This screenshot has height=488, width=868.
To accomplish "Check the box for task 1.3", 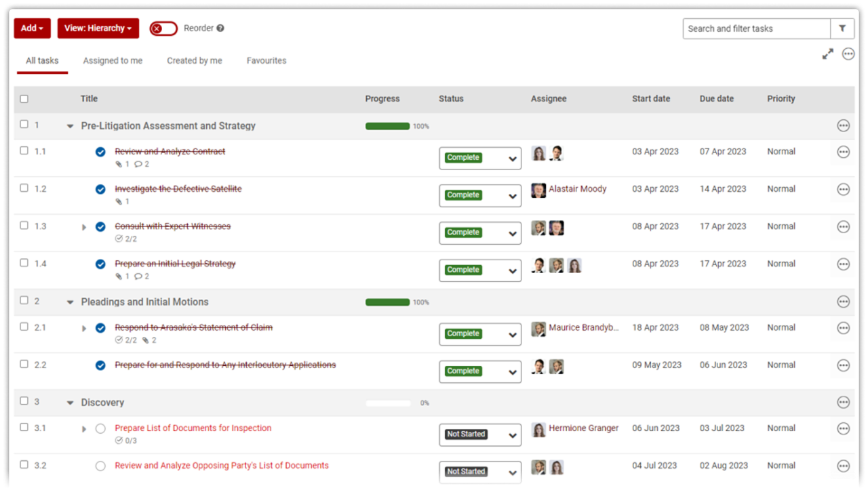I will (x=24, y=226).
